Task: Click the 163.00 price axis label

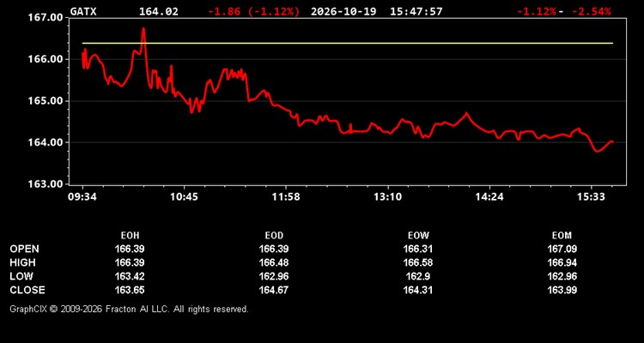Action: tap(45, 184)
